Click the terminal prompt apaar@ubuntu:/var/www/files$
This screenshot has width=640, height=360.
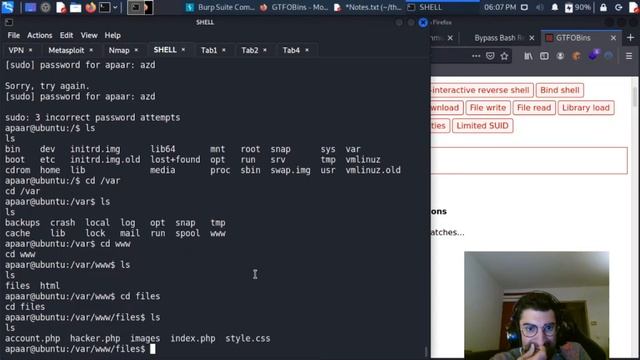(75, 349)
